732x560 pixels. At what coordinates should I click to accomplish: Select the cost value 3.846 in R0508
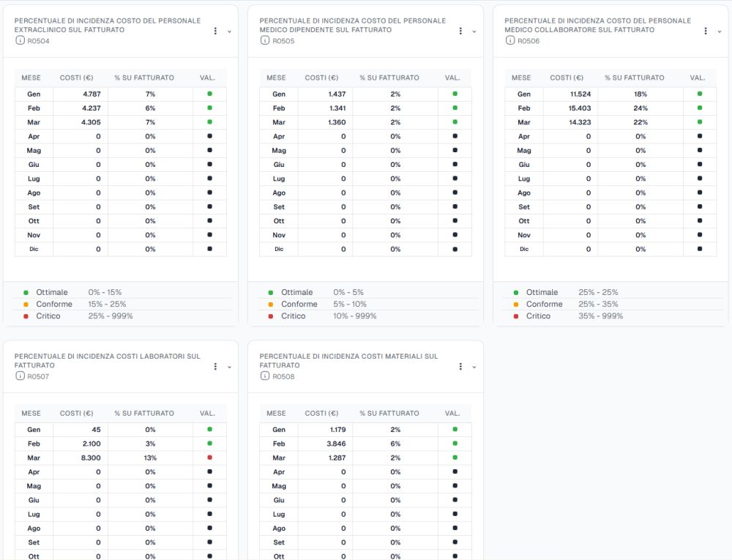(336, 444)
